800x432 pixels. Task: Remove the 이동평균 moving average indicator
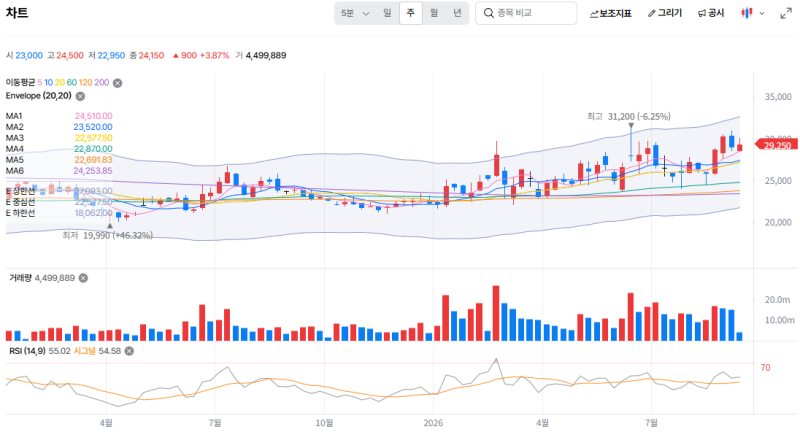point(117,83)
